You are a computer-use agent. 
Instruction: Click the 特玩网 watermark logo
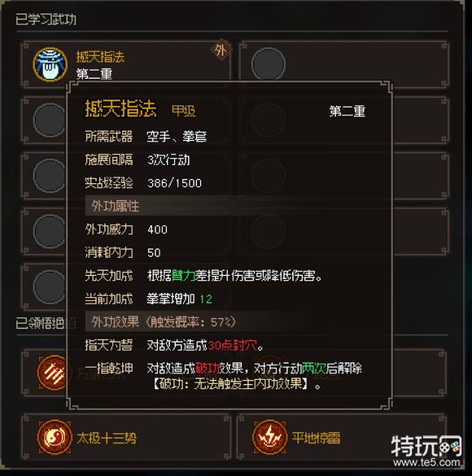(426, 446)
